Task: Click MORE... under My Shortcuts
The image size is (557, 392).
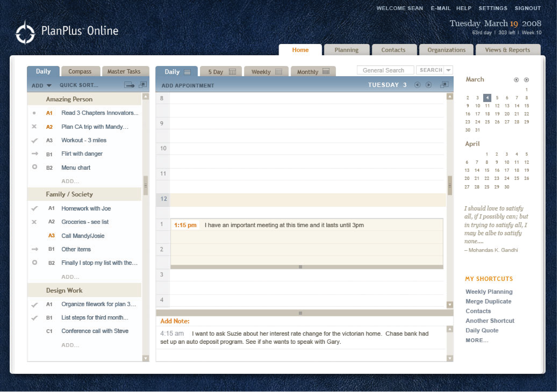Action: pos(477,340)
